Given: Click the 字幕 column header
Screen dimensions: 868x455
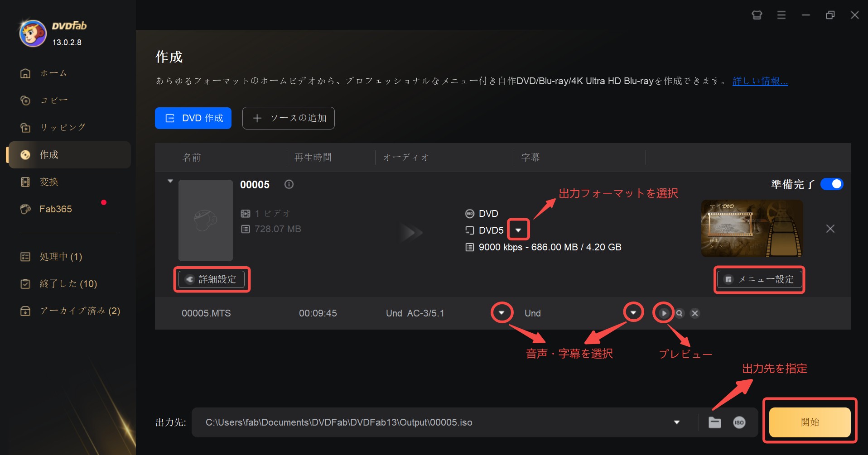Looking at the screenshot, I should click(530, 157).
